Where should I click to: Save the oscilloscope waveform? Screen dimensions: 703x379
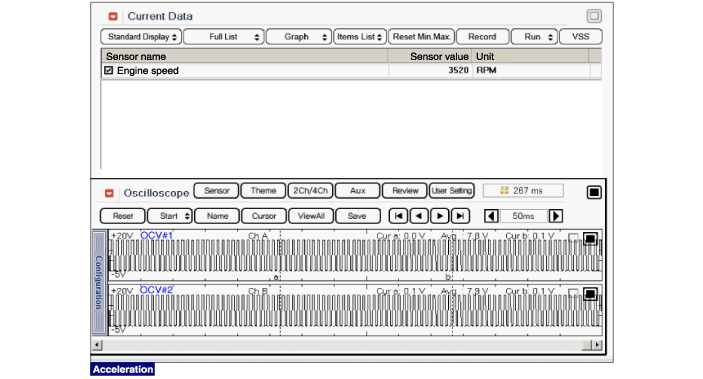357,216
